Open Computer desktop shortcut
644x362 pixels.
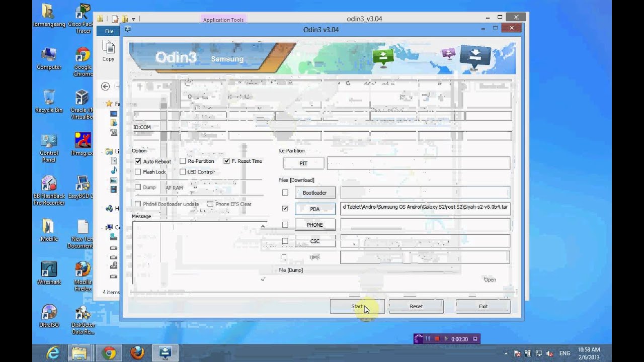[x=49, y=58]
